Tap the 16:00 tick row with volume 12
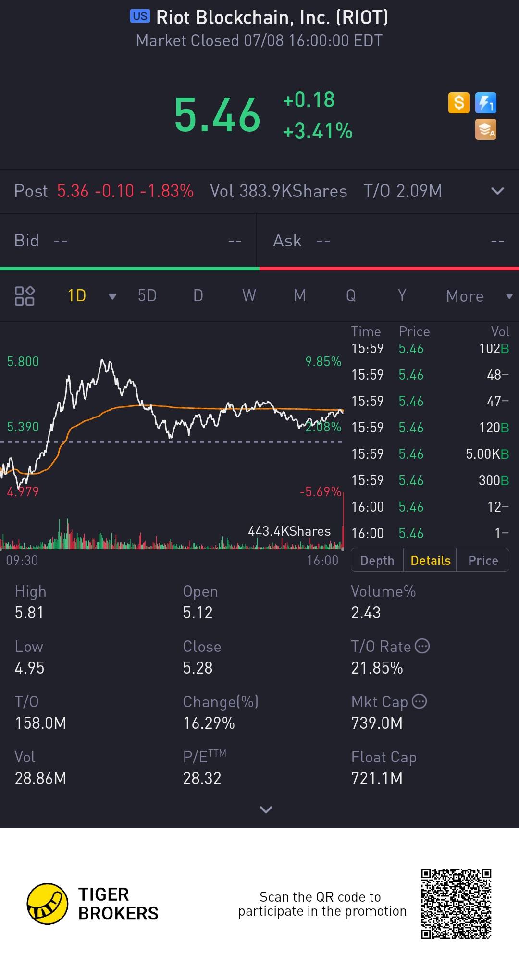This screenshot has width=519, height=980. pyautogui.click(x=430, y=507)
